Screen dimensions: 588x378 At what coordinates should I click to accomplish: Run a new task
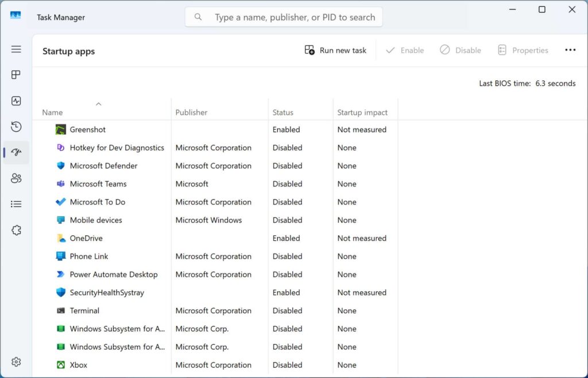[335, 50]
